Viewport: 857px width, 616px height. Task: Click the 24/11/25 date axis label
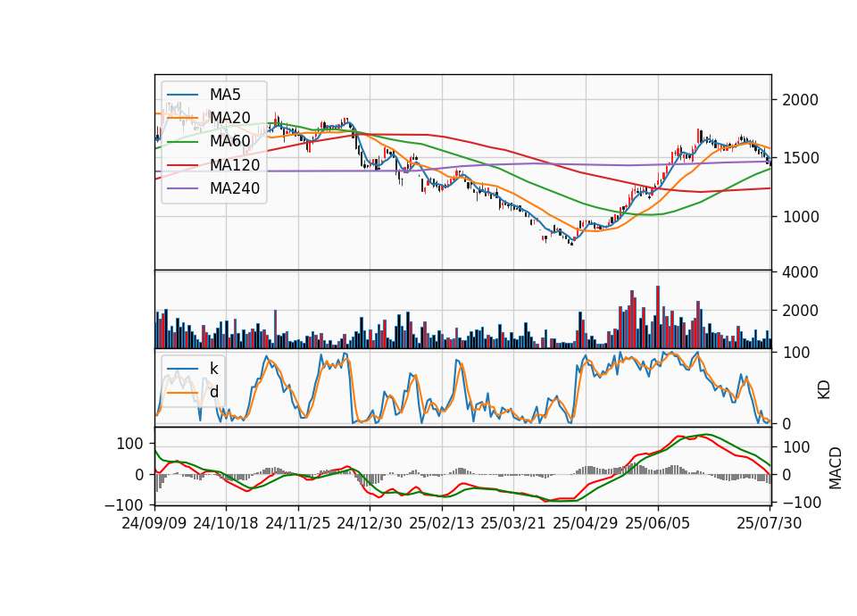(298, 523)
